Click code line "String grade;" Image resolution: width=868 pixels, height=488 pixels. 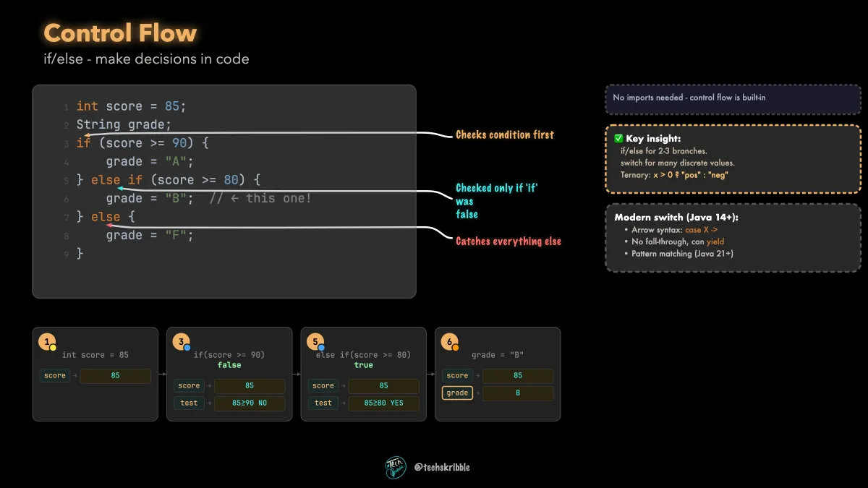coord(124,124)
